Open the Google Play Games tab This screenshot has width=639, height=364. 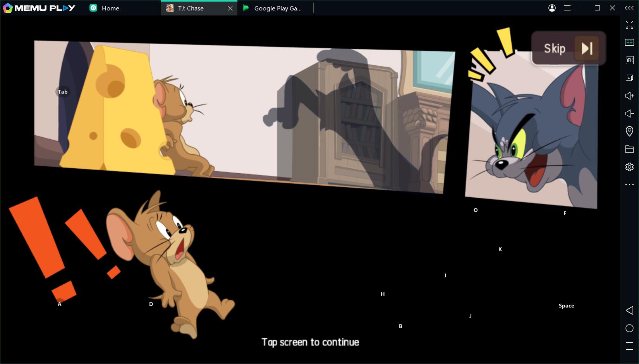point(277,8)
